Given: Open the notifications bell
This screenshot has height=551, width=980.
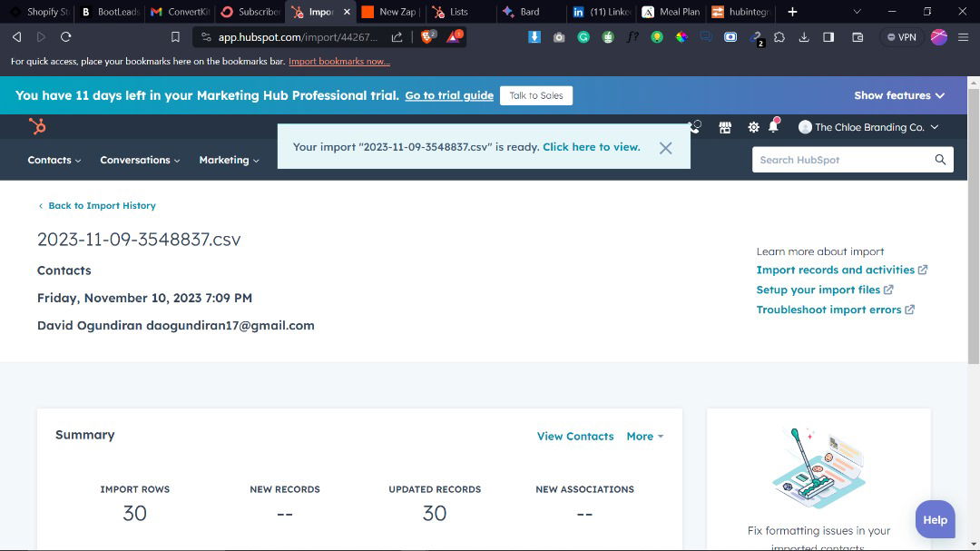Looking at the screenshot, I should 774,127.
